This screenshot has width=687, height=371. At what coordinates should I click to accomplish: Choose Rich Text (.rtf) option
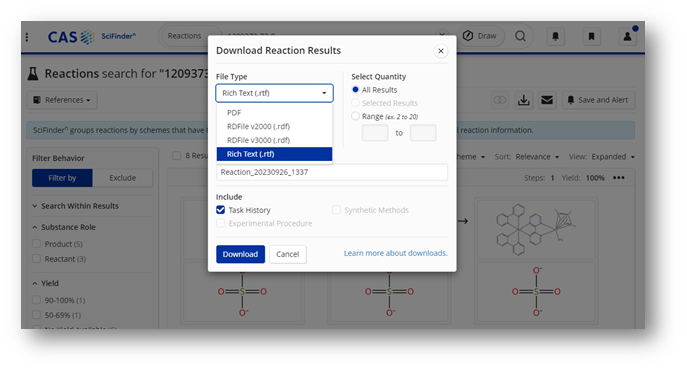pyautogui.click(x=274, y=154)
